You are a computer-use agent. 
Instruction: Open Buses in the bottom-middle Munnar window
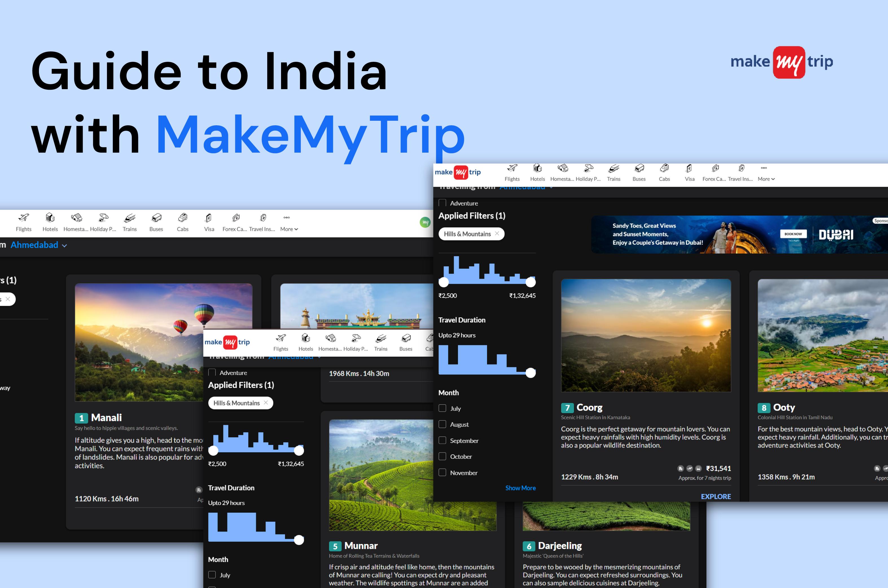coord(406,343)
